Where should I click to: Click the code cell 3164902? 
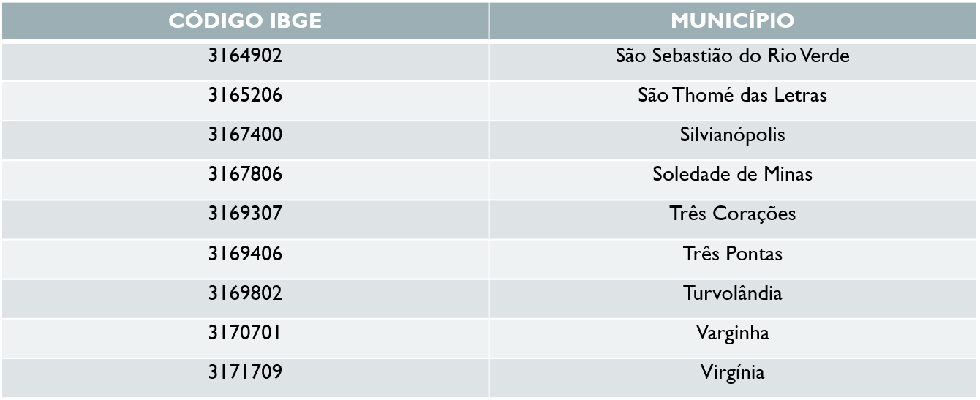pyautogui.click(x=245, y=61)
